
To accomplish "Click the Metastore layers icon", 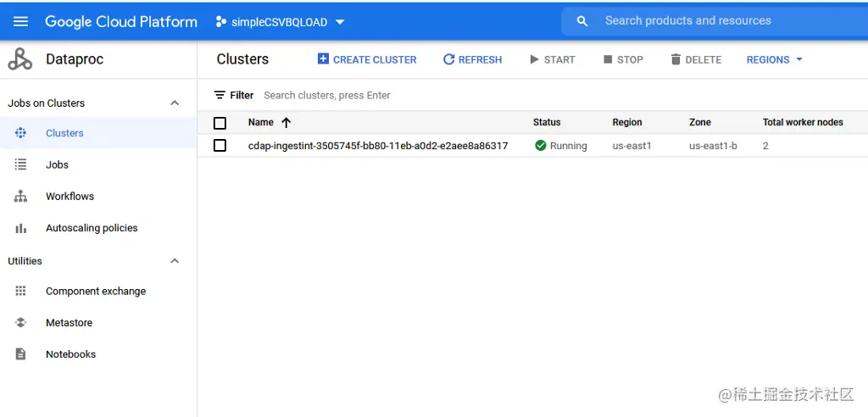I will pyautogui.click(x=20, y=322).
